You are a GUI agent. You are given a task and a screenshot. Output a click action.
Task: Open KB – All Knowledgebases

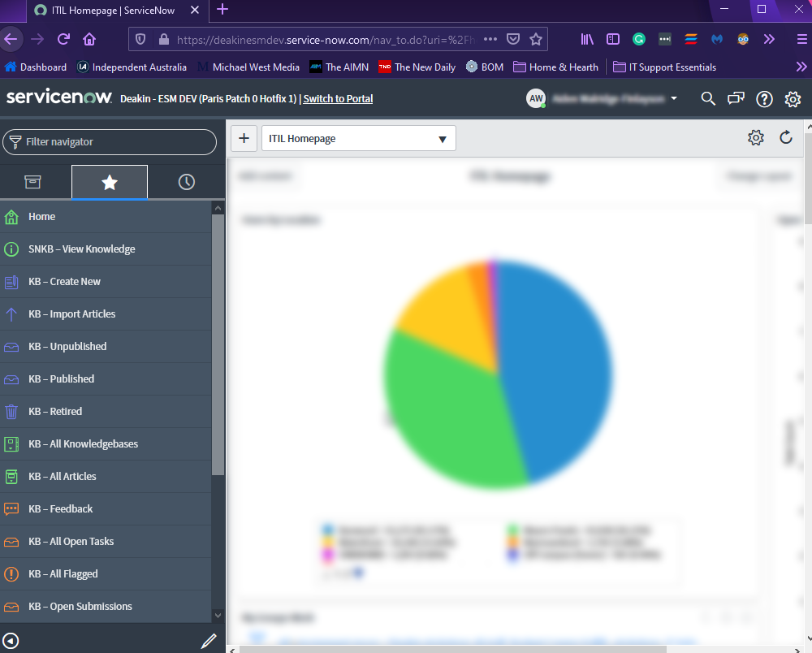tap(106, 443)
